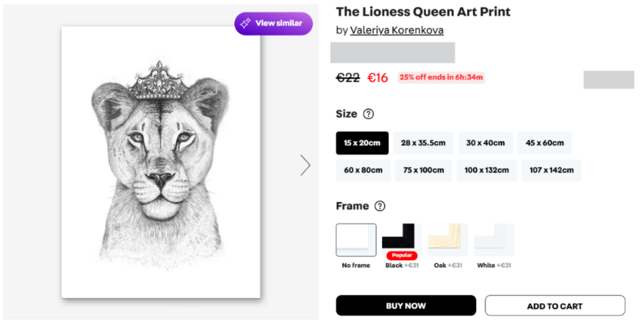The height and width of the screenshot is (325, 644).
Task: Go to next product image arrow
Action: coord(305,165)
